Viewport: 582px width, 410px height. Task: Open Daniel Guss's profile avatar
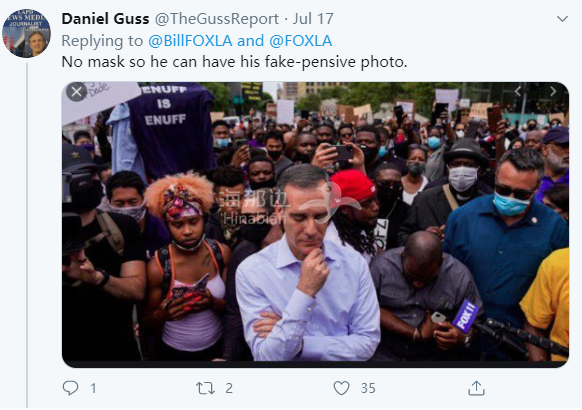coord(26,33)
